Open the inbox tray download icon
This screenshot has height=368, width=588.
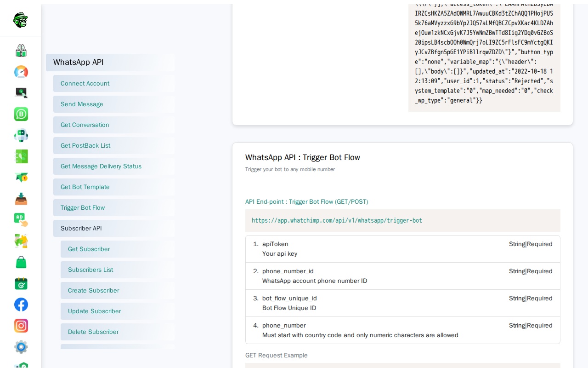(21, 199)
